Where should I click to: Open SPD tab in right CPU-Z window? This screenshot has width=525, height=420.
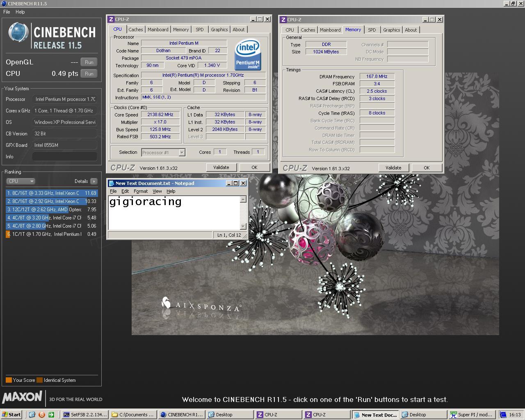372,30
